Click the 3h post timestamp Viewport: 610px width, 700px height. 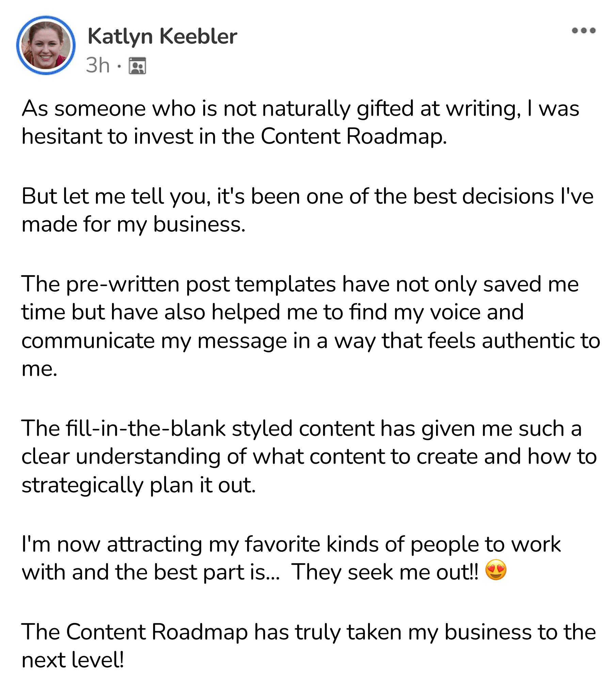point(98,65)
